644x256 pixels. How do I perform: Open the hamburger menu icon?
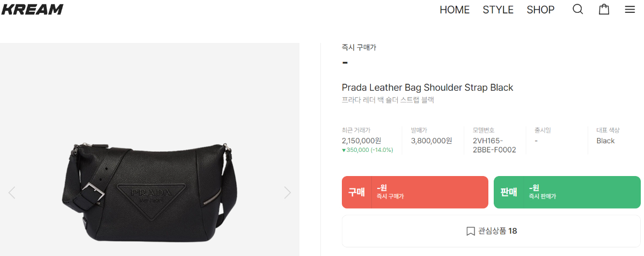(630, 9)
